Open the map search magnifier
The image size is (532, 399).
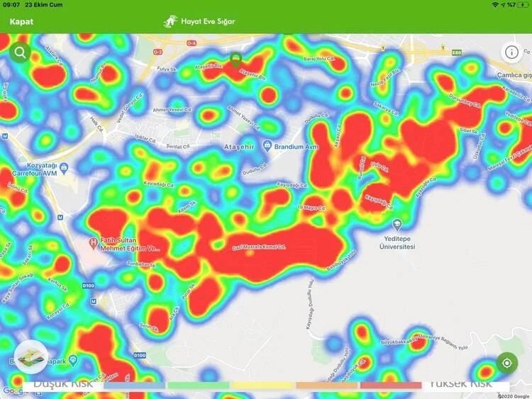coord(19,52)
